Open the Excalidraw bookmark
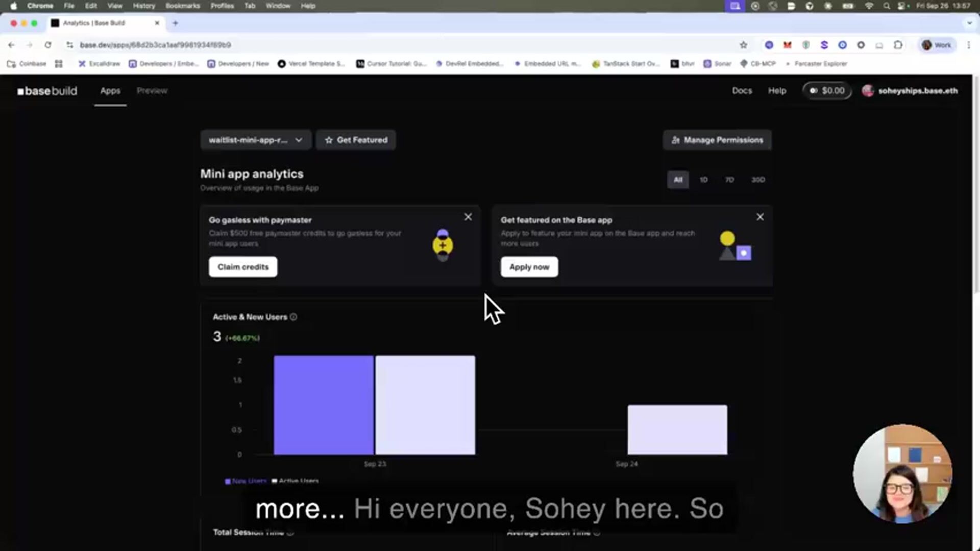 coord(99,64)
